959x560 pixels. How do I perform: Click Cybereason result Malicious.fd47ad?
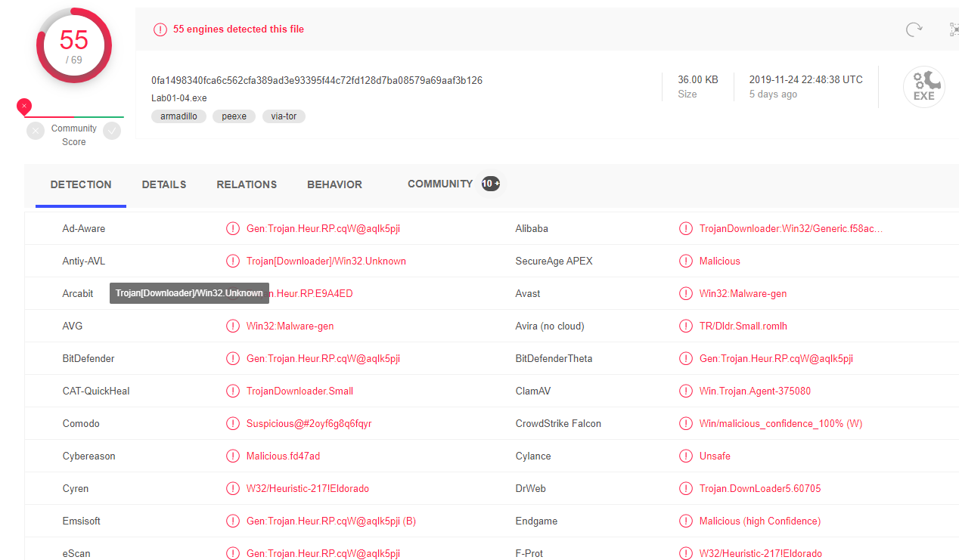[283, 456]
